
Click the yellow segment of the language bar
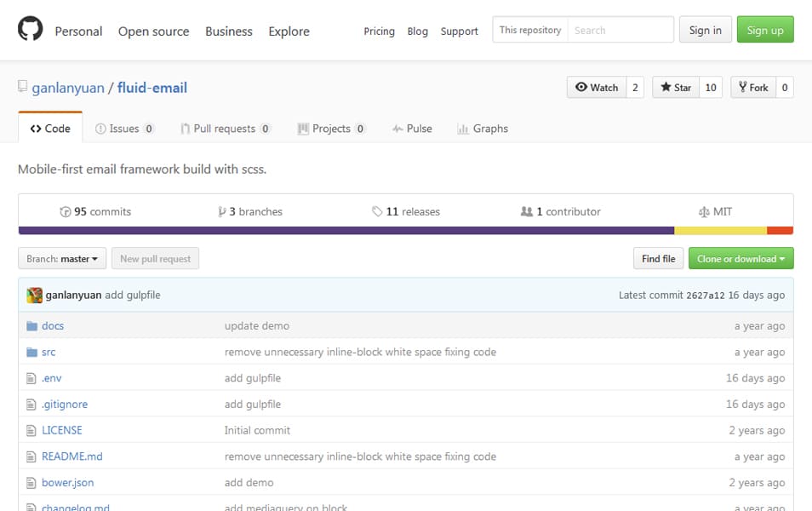719,228
